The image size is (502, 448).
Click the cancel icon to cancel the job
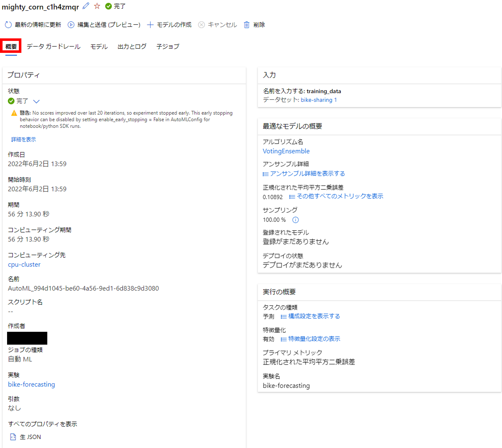click(x=201, y=25)
